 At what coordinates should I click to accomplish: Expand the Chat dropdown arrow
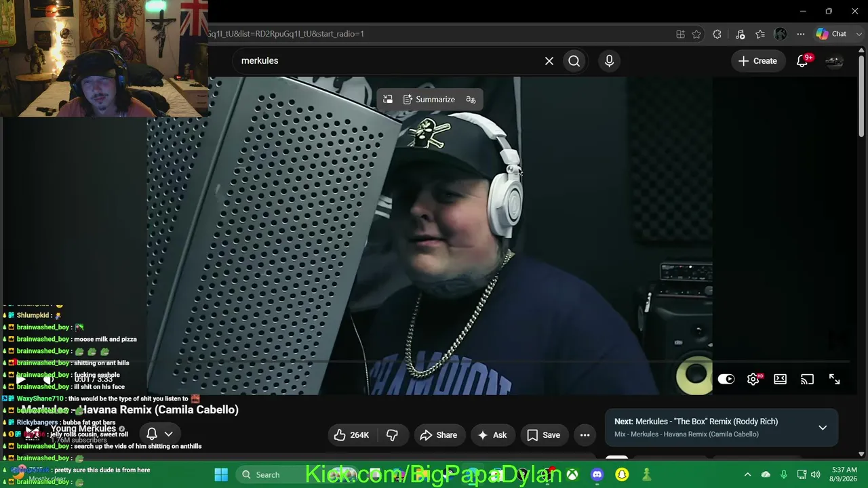[858, 34]
